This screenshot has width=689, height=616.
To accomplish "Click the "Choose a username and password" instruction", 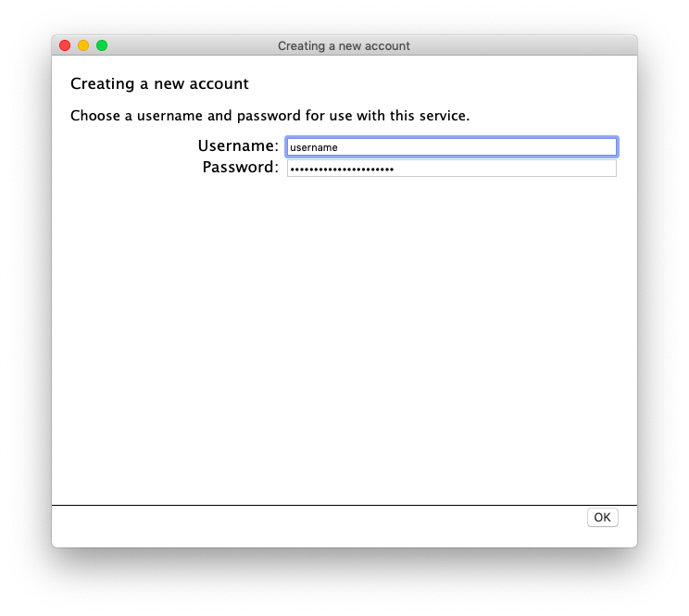I will [x=269, y=116].
